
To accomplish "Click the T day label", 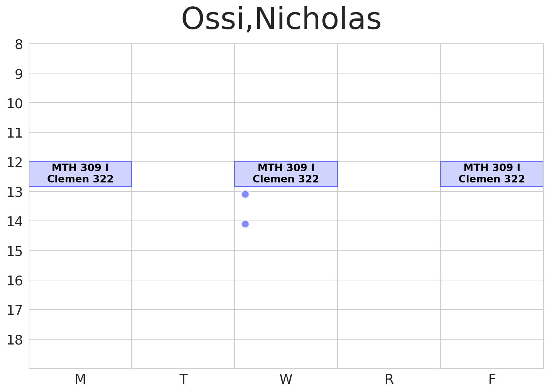I will (183, 379).
